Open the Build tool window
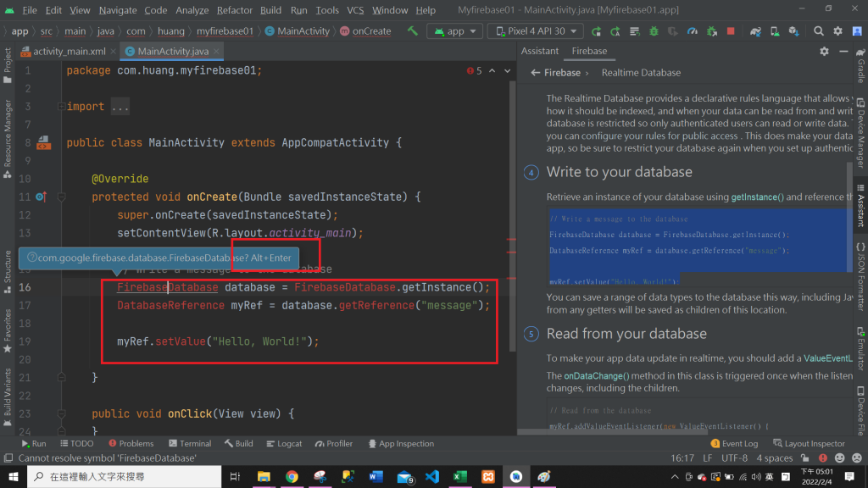 tap(238, 444)
